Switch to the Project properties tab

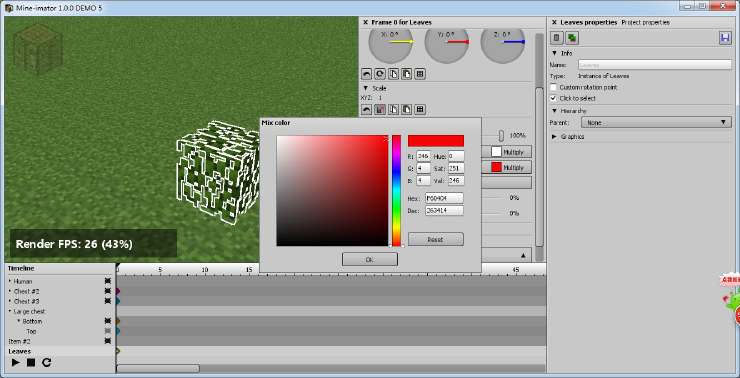646,22
